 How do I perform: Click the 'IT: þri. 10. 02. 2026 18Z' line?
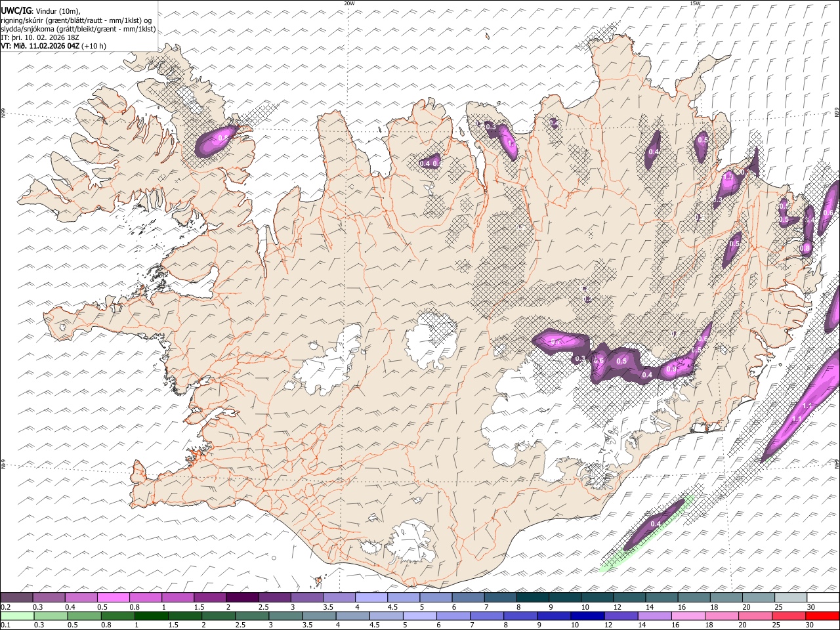(x=40, y=37)
